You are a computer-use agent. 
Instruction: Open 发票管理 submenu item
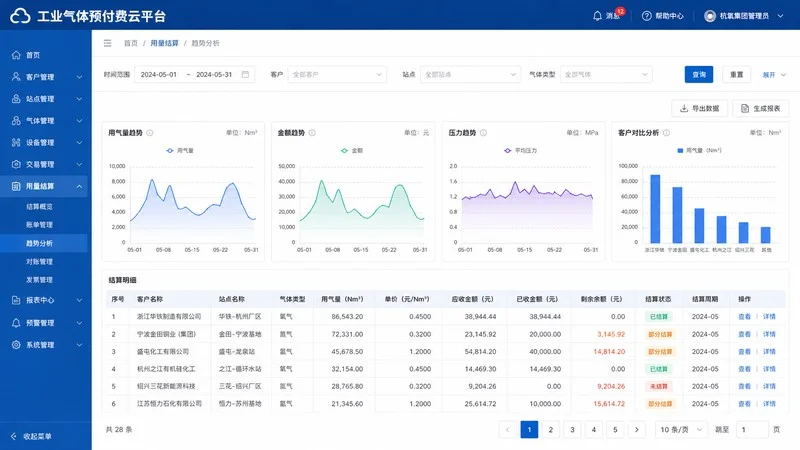[x=39, y=280]
